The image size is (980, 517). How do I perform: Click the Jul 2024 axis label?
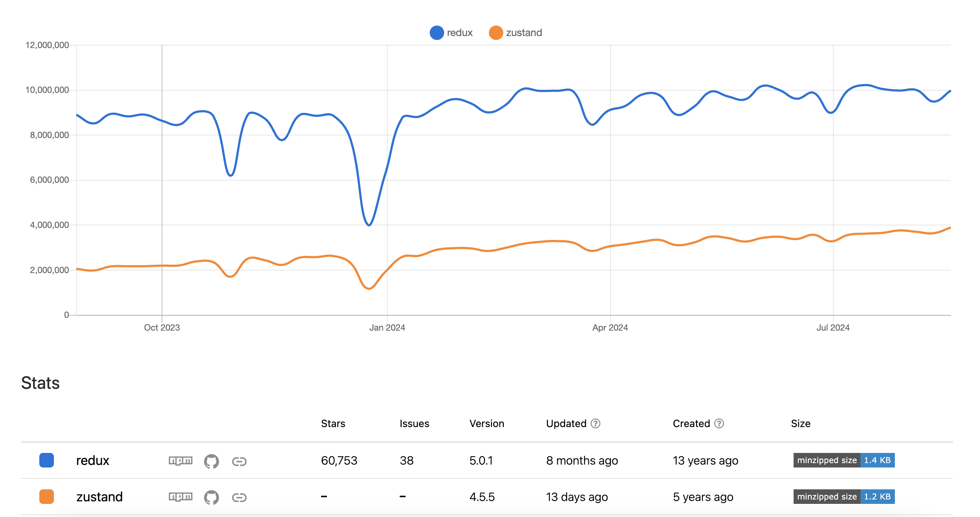pyautogui.click(x=833, y=328)
